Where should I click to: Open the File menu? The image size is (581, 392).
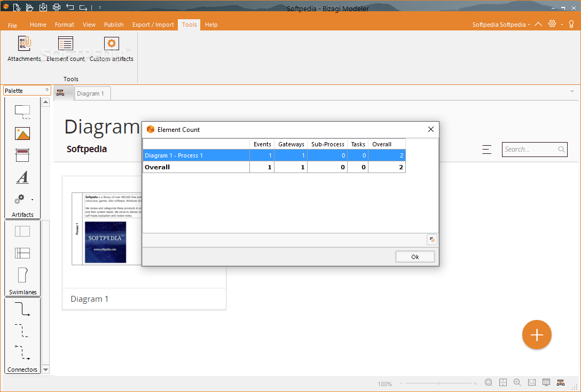[x=13, y=25]
